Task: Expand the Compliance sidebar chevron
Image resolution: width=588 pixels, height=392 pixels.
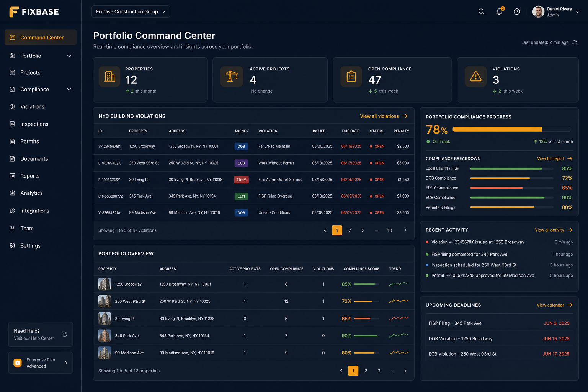Action: pyautogui.click(x=69, y=90)
